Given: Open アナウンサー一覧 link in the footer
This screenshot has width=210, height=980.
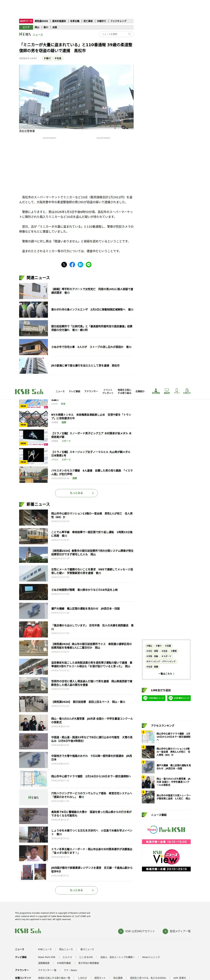Looking at the screenshot, I should 47,970.
